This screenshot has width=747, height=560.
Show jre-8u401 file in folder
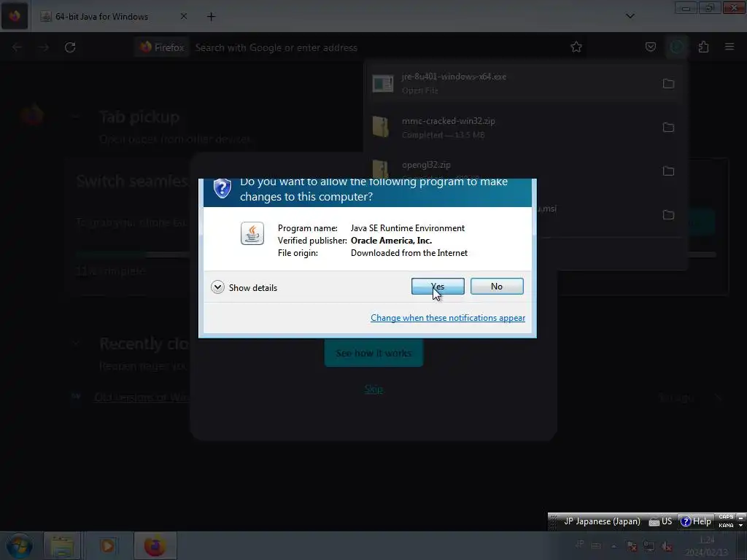(668, 84)
